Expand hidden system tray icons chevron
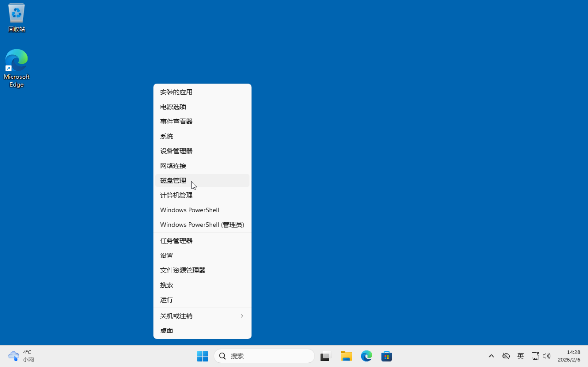The width and height of the screenshot is (588, 367). click(x=491, y=356)
